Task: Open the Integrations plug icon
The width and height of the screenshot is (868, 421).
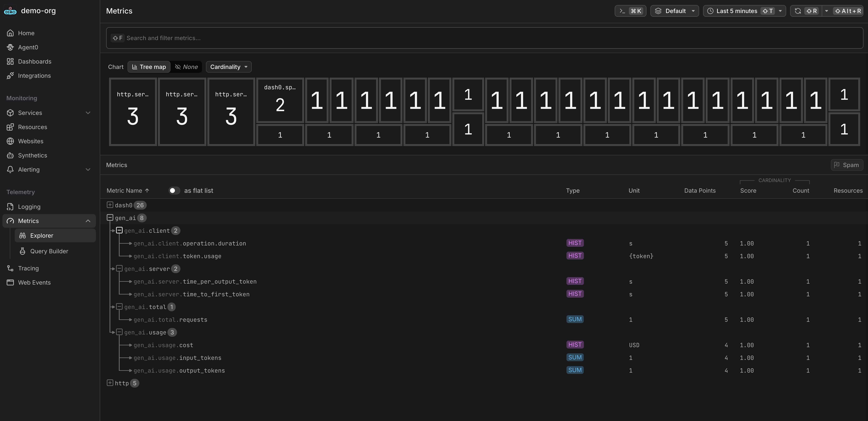Action: [x=10, y=75]
